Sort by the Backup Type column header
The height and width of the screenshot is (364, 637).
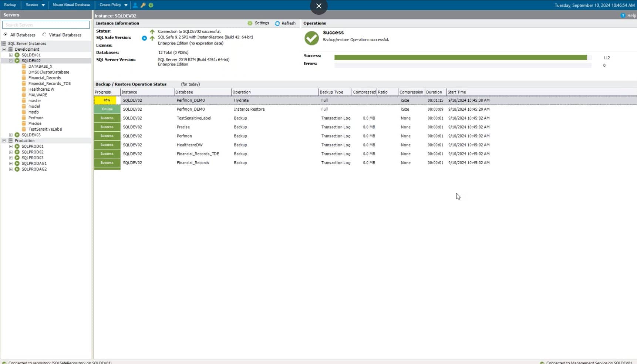335,92
